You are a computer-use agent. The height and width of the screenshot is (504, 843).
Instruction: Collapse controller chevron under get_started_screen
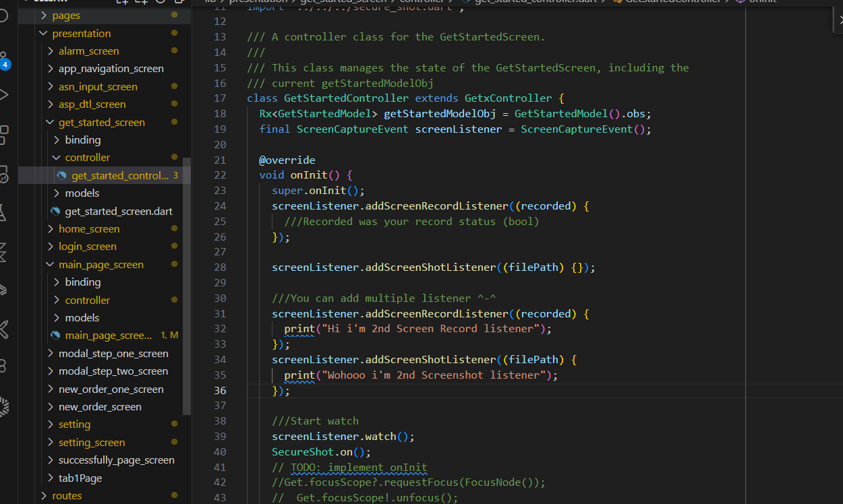57,157
